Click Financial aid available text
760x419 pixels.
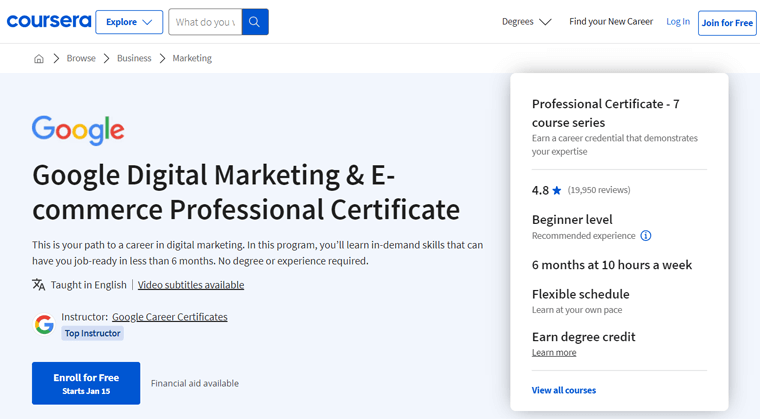(195, 383)
